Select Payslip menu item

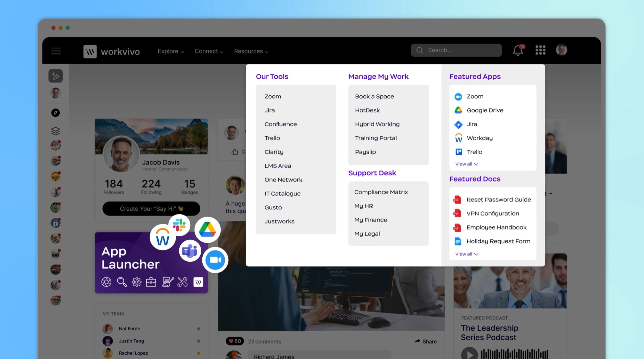coord(365,152)
